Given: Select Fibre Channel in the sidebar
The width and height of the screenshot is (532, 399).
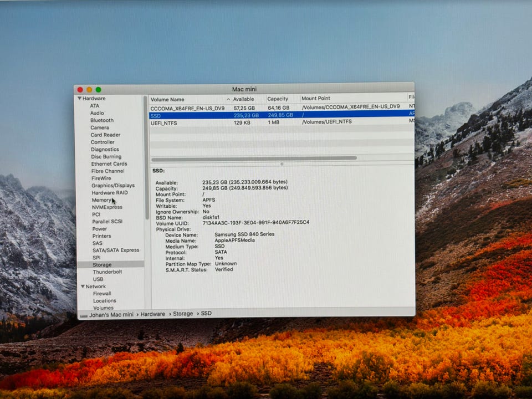Looking at the screenshot, I should pos(108,171).
